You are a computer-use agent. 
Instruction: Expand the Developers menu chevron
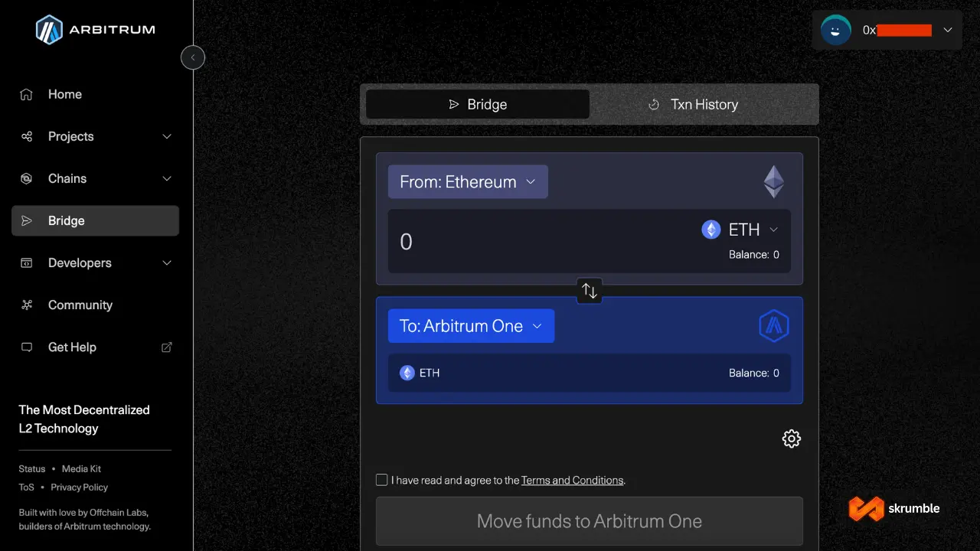coord(167,262)
